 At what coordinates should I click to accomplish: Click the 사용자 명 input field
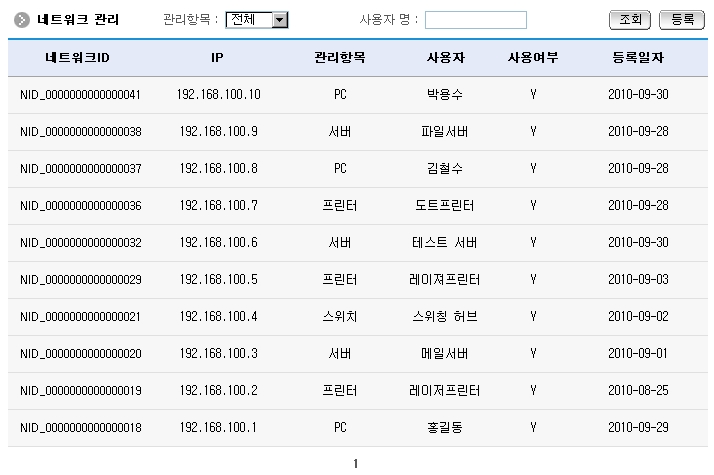pyautogui.click(x=476, y=20)
